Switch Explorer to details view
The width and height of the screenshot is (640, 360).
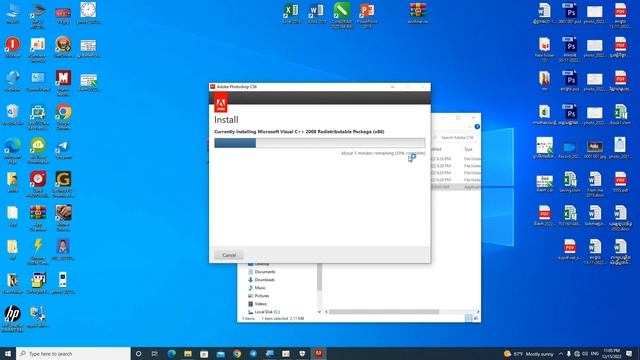pyautogui.click(x=469, y=318)
